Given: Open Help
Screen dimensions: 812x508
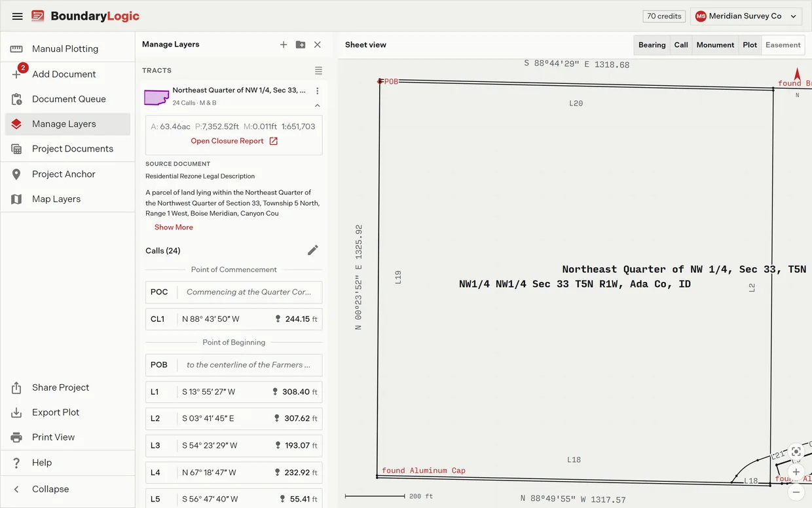Looking at the screenshot, I should click(67, 462).
